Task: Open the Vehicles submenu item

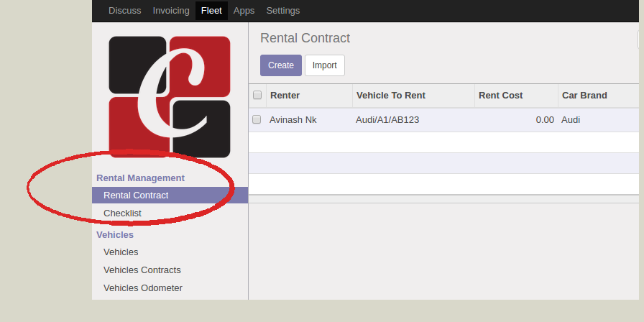Action: tap(121, 252)
